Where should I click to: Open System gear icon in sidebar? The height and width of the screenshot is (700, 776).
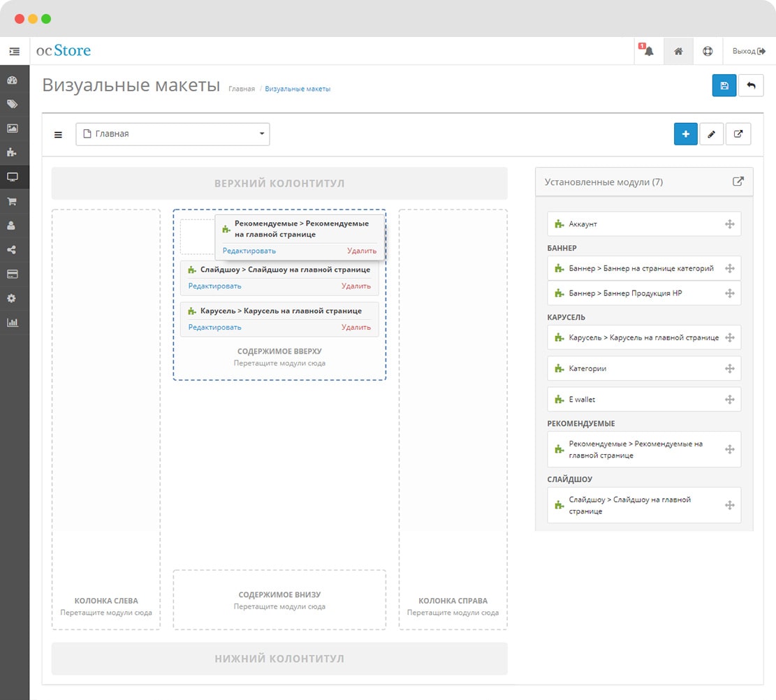click(13, 298)
